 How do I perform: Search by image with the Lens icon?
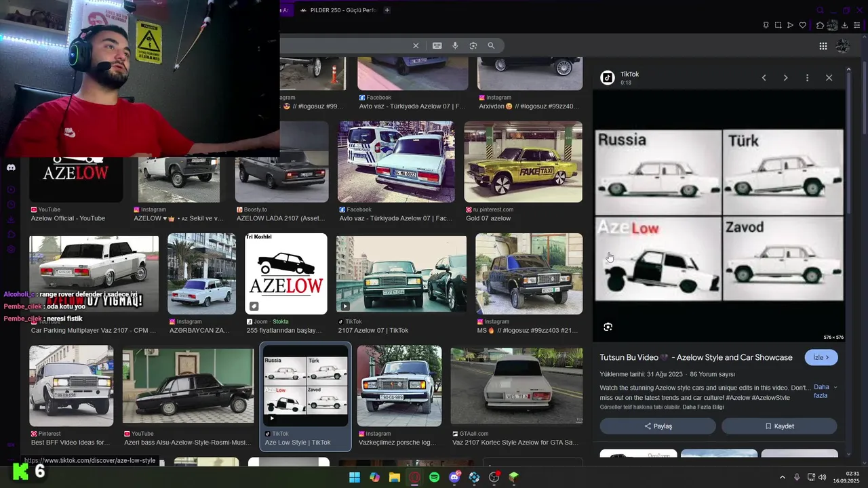pyautogui.click(x=473, y=45)
